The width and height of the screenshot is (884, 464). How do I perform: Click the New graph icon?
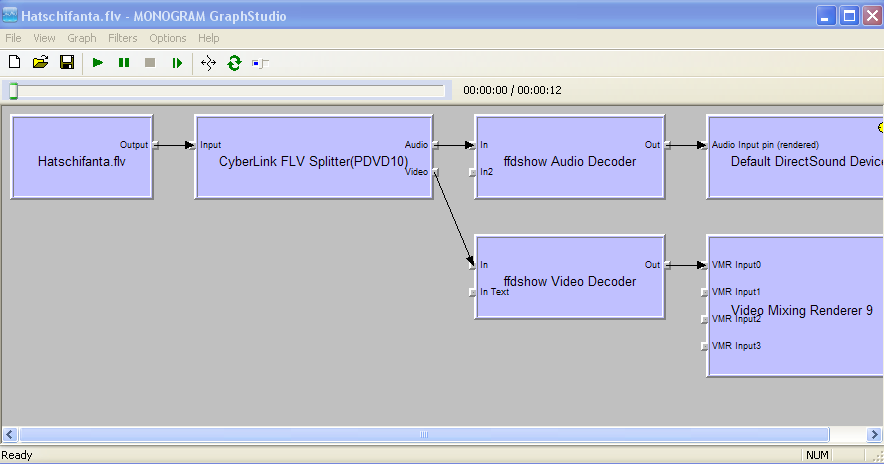click(15, 62)
